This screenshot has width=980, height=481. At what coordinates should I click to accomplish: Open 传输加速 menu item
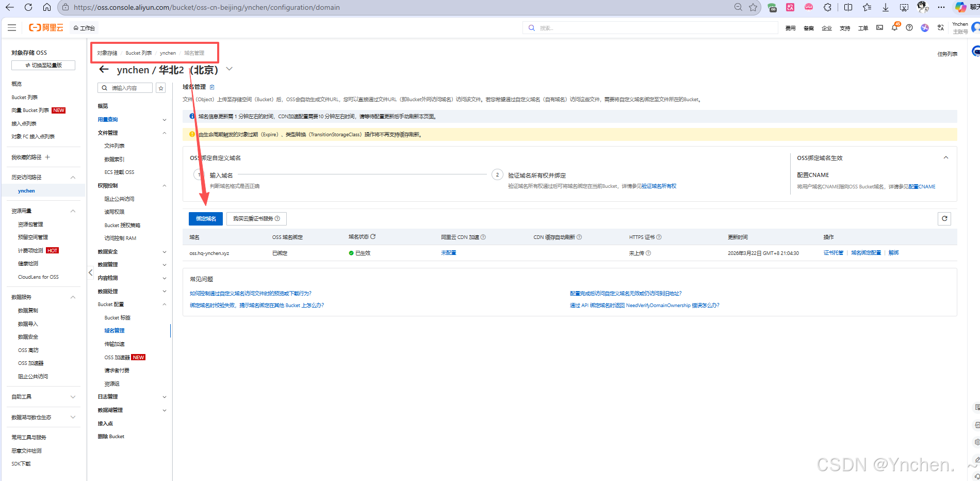115,344
